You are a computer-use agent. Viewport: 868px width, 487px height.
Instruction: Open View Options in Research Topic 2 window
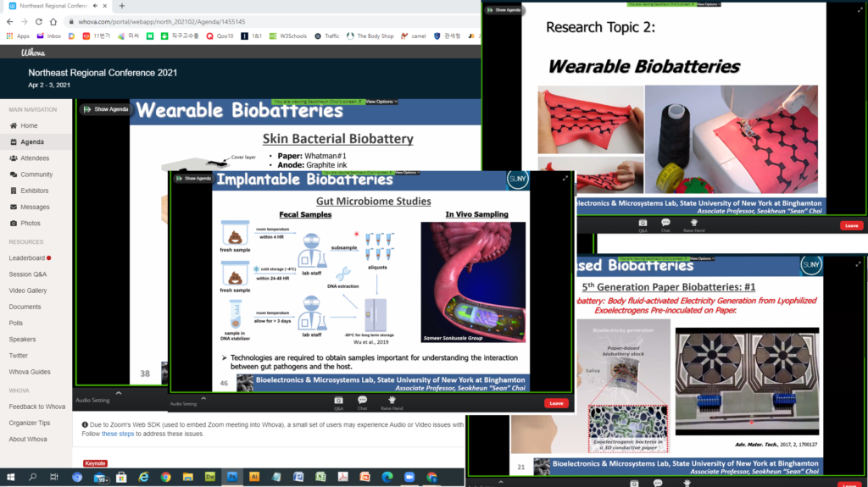pos(708,4)
